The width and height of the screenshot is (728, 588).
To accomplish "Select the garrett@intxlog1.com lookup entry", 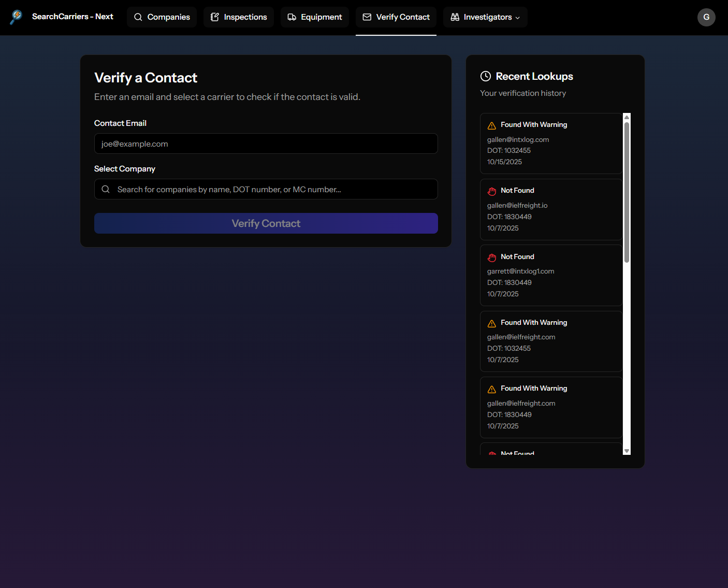I will pyautogui.click(x=551, y=275).
